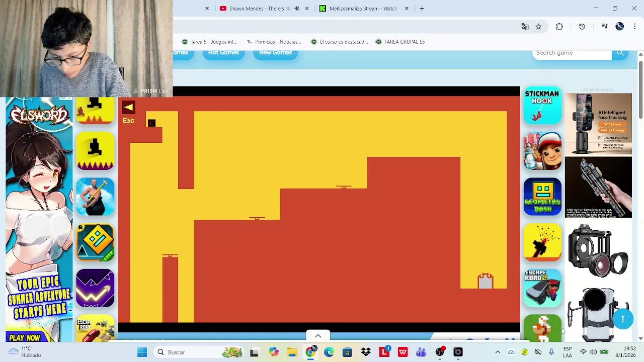This screenshot has width=644, height=362.
Task: Click the blue search magnifier button
Action: coord(620,53)
